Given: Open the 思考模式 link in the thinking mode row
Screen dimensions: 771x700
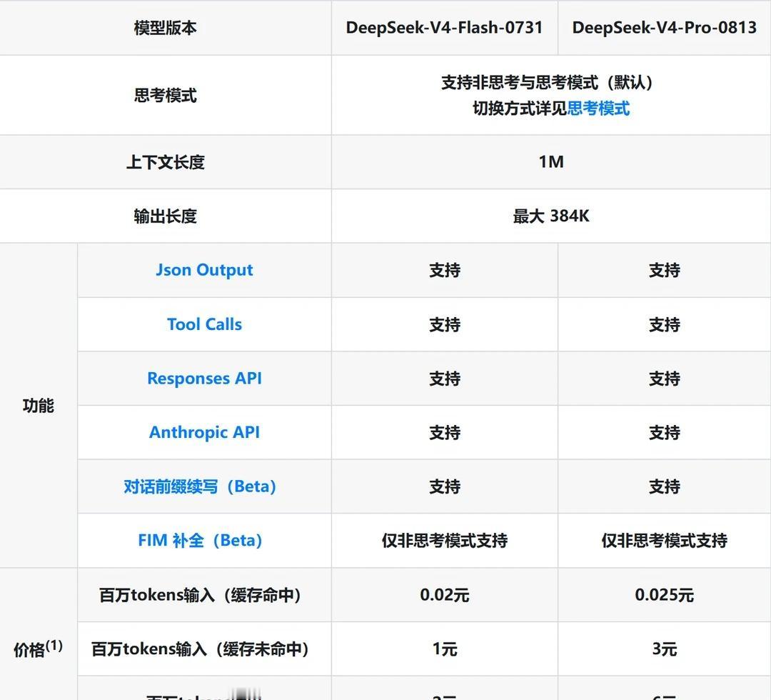Looking at the screenshot, I should click(598, 109).
